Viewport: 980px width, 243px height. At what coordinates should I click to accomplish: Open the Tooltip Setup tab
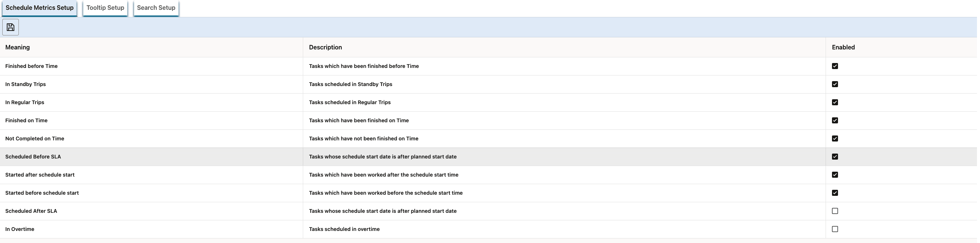click(x=105, y=8)
